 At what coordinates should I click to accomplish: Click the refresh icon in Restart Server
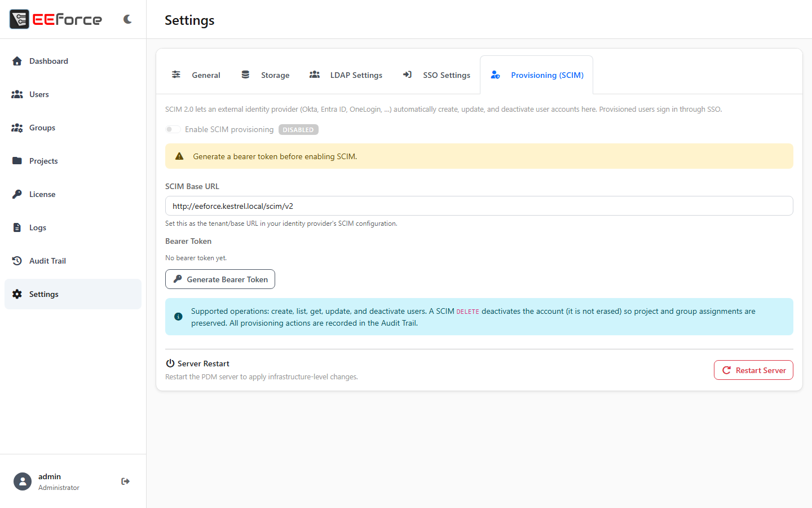(x=726, y=370)
